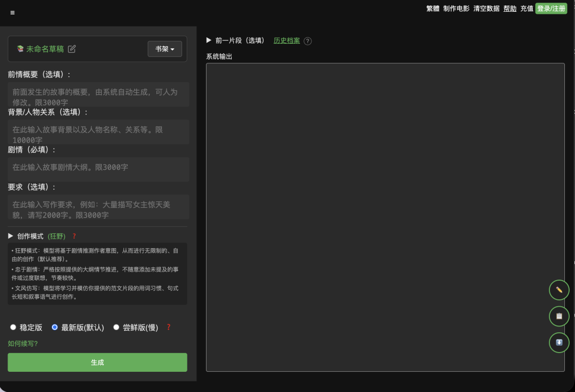
Task: Click the download arrow floating button
Action: tap(559, 342)
